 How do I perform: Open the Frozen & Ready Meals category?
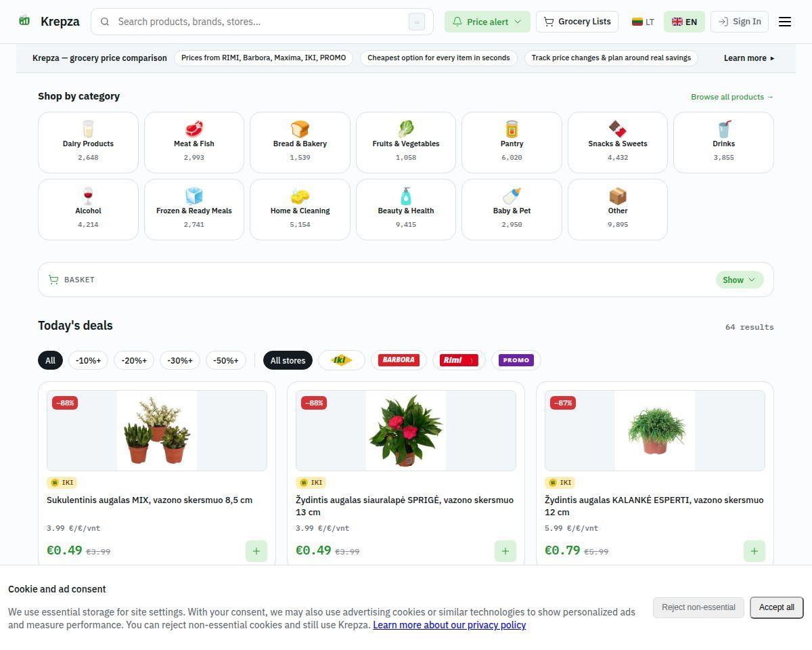click(x=194, y=209)
